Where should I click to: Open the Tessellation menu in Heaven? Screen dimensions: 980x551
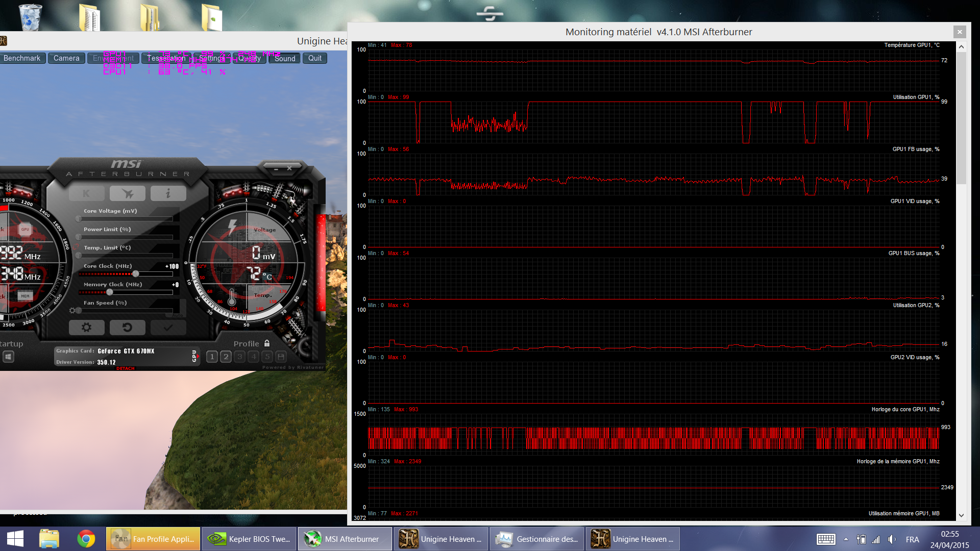(x=166, y=58)
